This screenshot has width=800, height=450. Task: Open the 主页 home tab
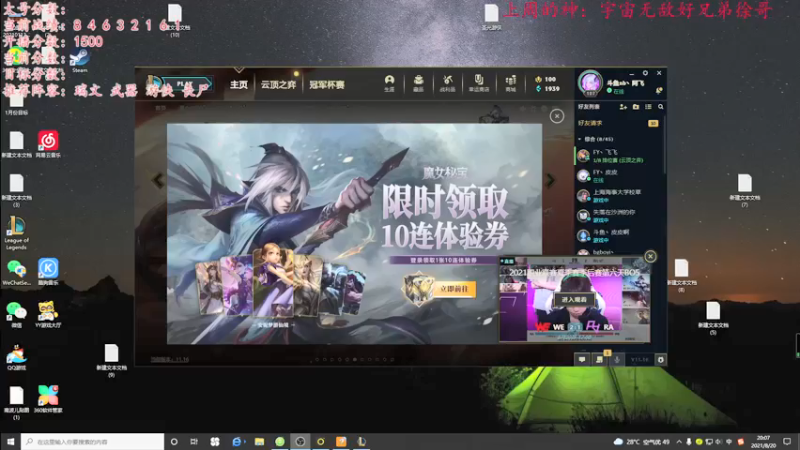(x=238, y=85)
